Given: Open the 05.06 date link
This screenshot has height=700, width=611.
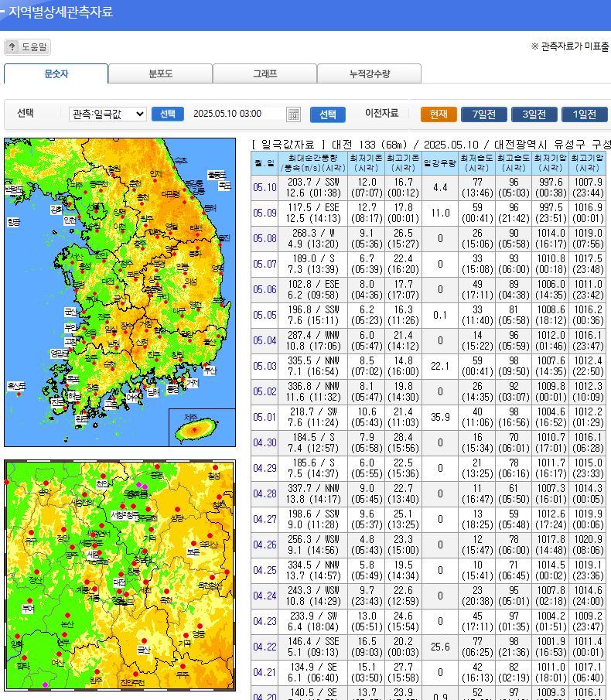Looking at the screenshot, I should [265, 289].
